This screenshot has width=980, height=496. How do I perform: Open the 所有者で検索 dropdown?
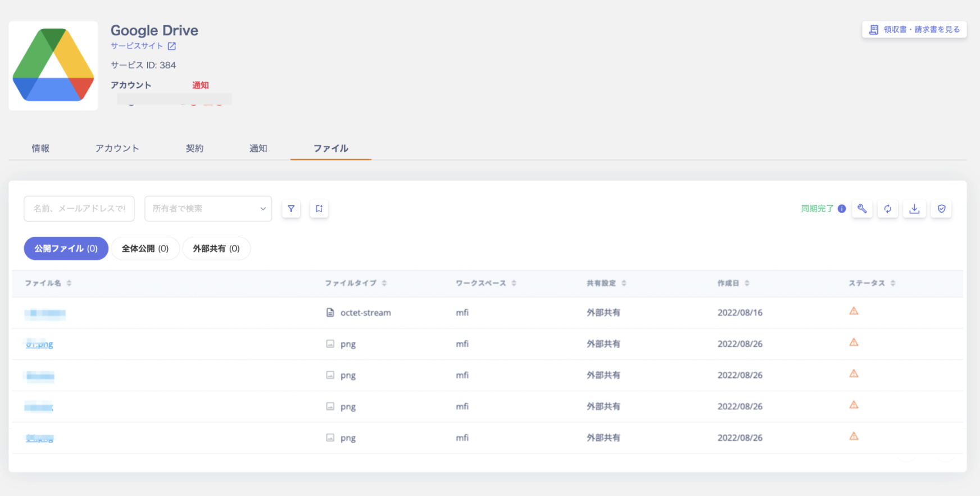[x=208, y=209]
